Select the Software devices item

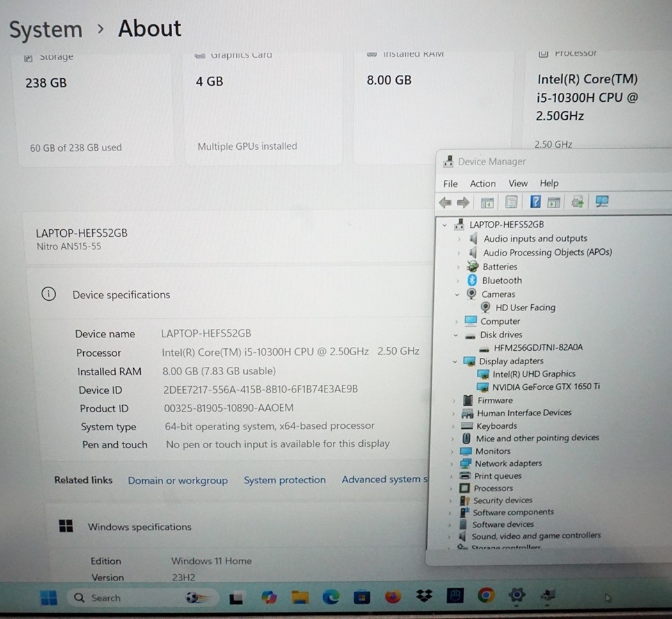click(503, 524)
